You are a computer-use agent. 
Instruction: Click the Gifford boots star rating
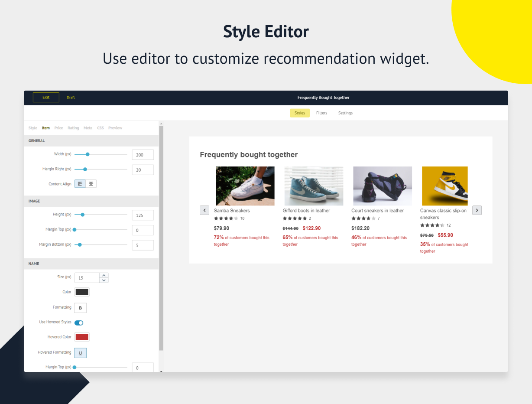point(295,218)
